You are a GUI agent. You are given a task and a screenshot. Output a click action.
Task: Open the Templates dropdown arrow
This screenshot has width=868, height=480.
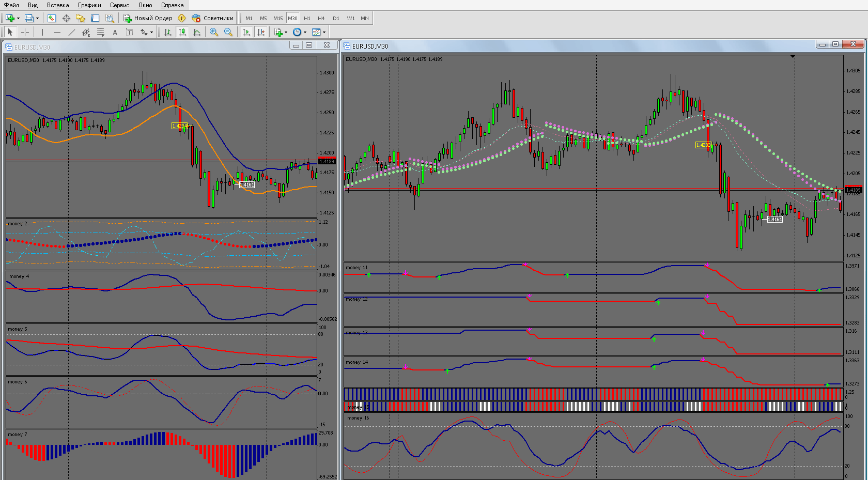tap(324, 32)
